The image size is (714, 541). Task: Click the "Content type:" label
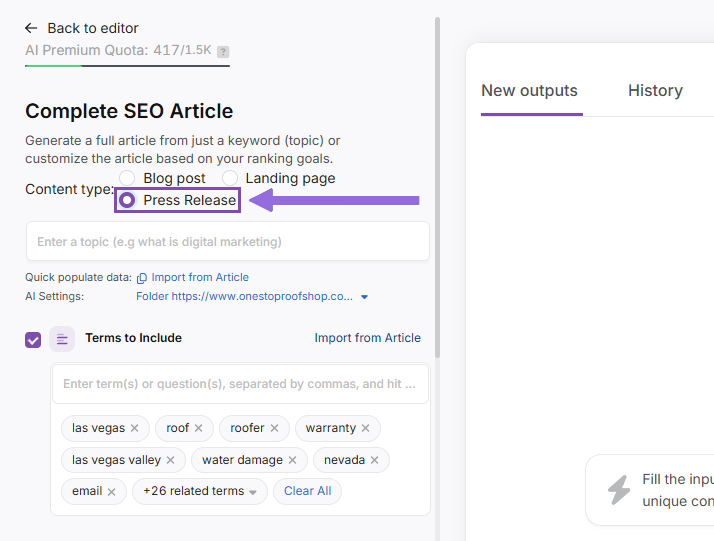point(69,189)
